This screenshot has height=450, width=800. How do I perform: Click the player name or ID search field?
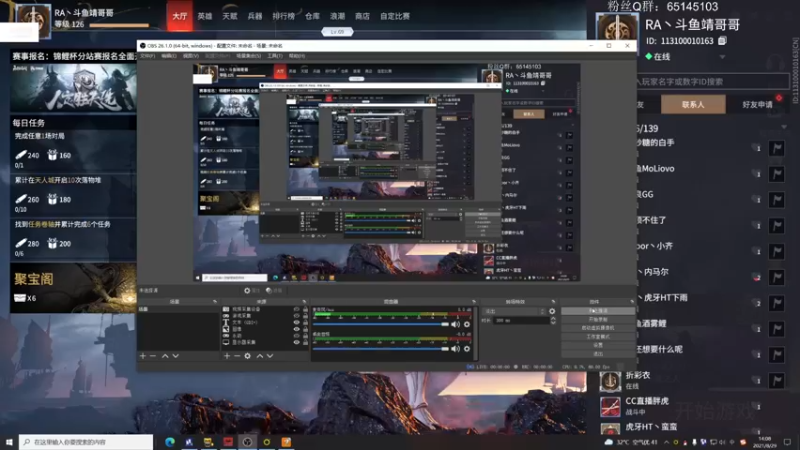pyautogui.click(x=712, y=82)
